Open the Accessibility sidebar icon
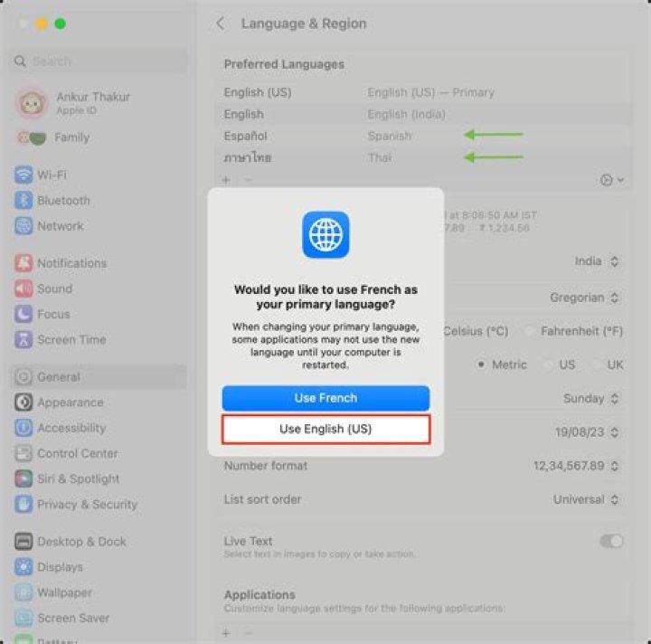This screenshot has height=644, width=651. (24, 428)
